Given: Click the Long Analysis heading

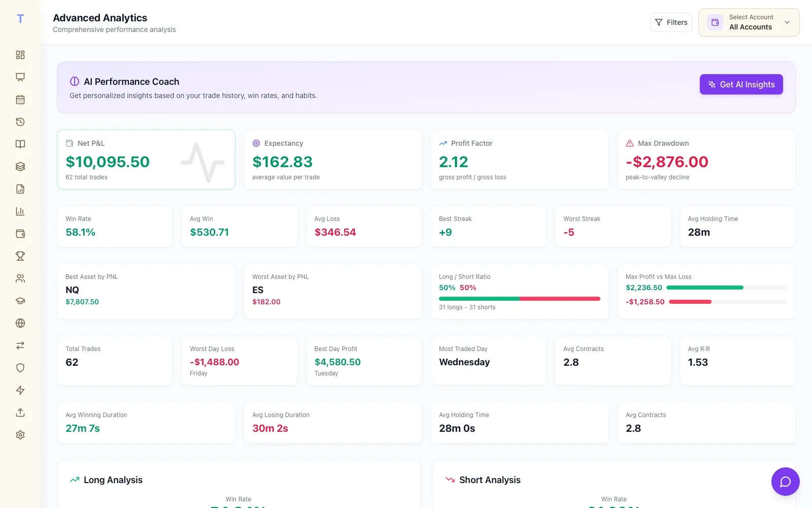Looking at the screenshot, I should [113, 480].
